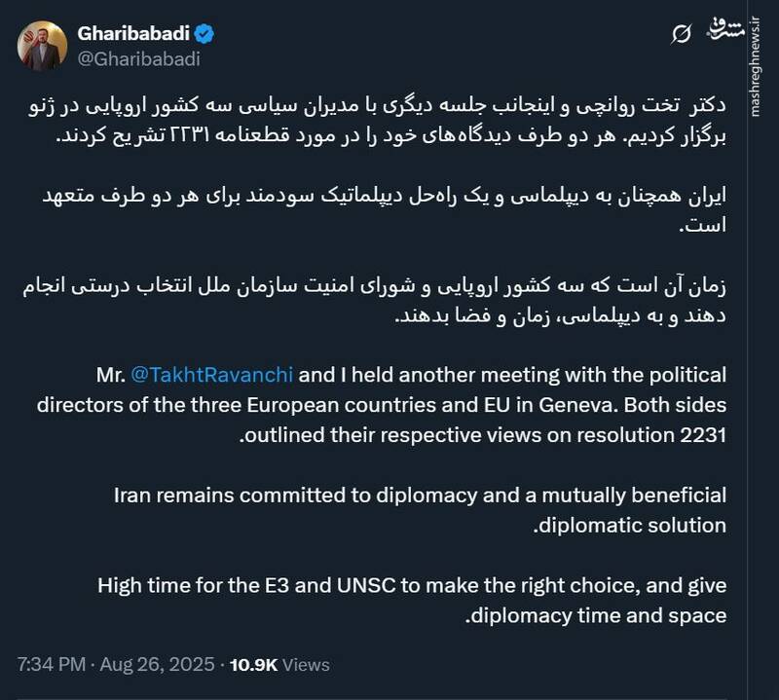Open Gharibabadi's profile avatar photo
779x700 pixels.
point(43,46)
